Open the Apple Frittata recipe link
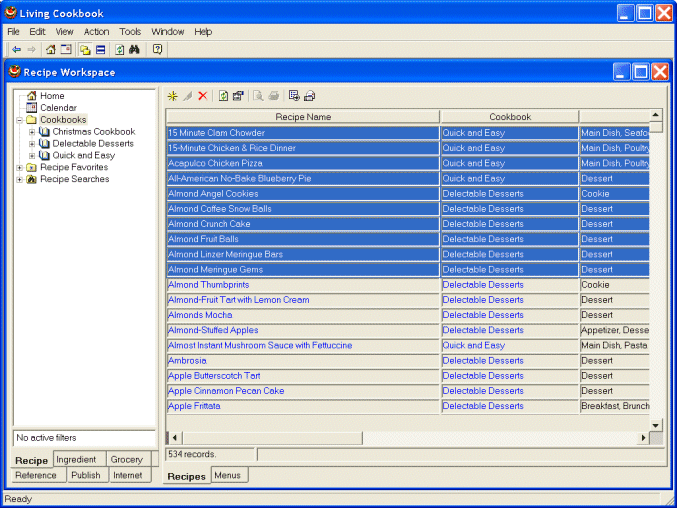Viewport: 677px width, 508px height. 194,406
